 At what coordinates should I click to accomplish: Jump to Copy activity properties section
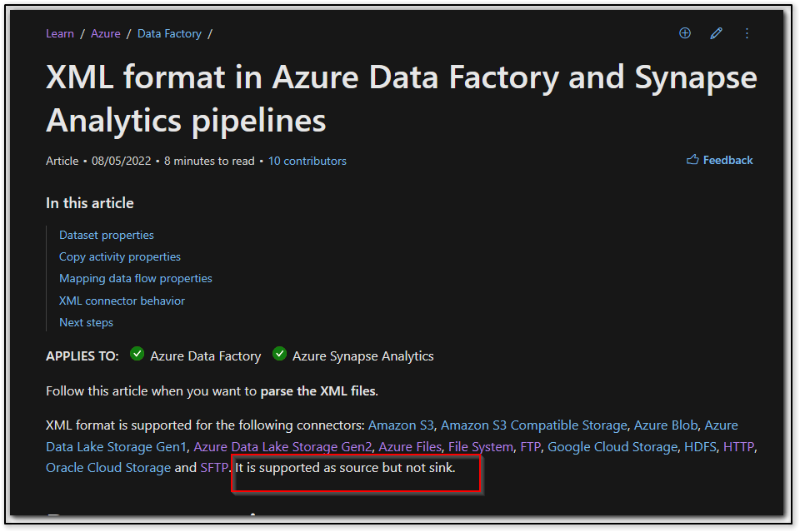coord(120,256)
